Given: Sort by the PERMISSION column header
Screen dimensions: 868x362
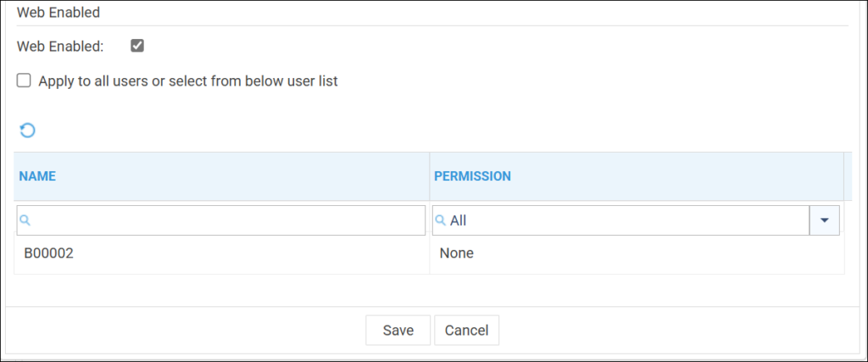Looking at the screenshot, I should point(472,176).
